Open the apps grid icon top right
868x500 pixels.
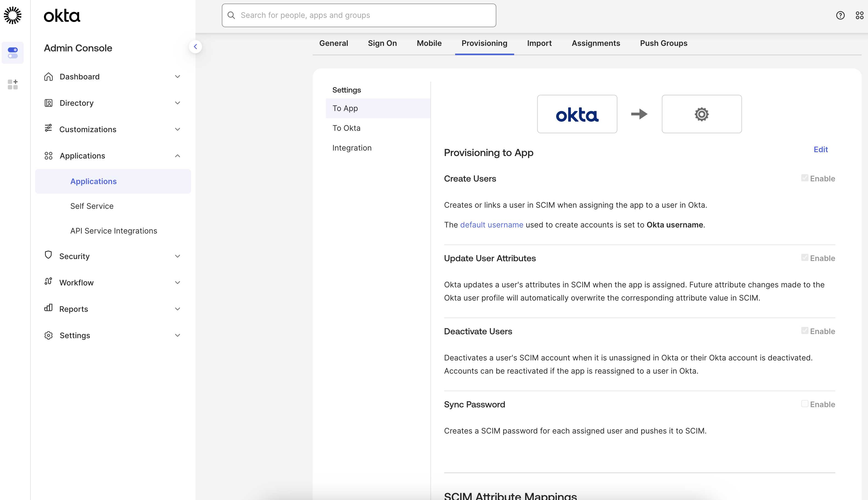(860, 15)
